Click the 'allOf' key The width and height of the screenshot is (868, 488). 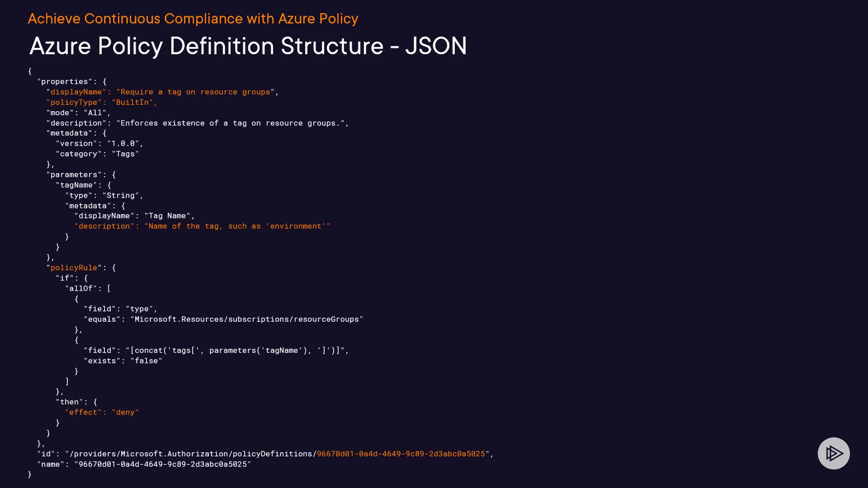click(81, 288)
